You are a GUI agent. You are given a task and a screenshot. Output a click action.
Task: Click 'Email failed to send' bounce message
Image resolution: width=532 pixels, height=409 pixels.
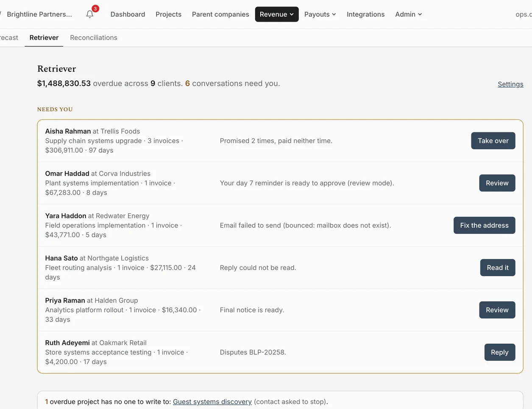coord(305,225)
